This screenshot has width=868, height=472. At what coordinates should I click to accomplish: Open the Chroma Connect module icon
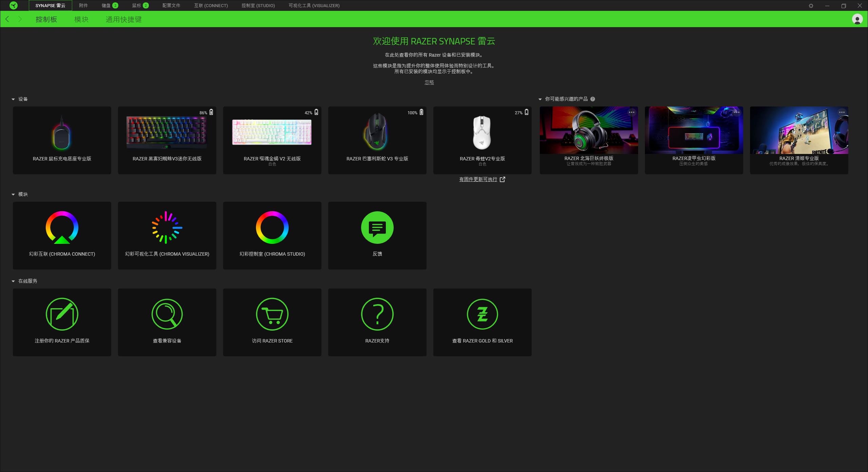[62, 228]
